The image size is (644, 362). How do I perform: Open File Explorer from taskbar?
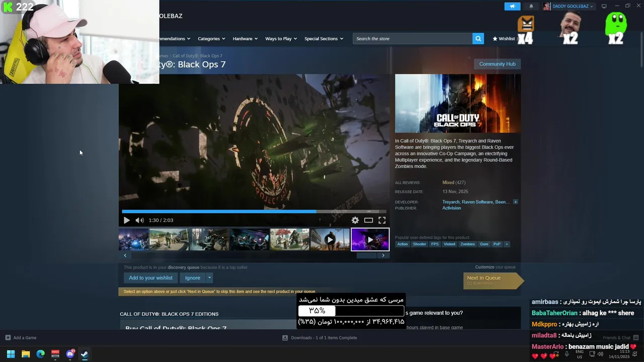[x=26, y=354]
